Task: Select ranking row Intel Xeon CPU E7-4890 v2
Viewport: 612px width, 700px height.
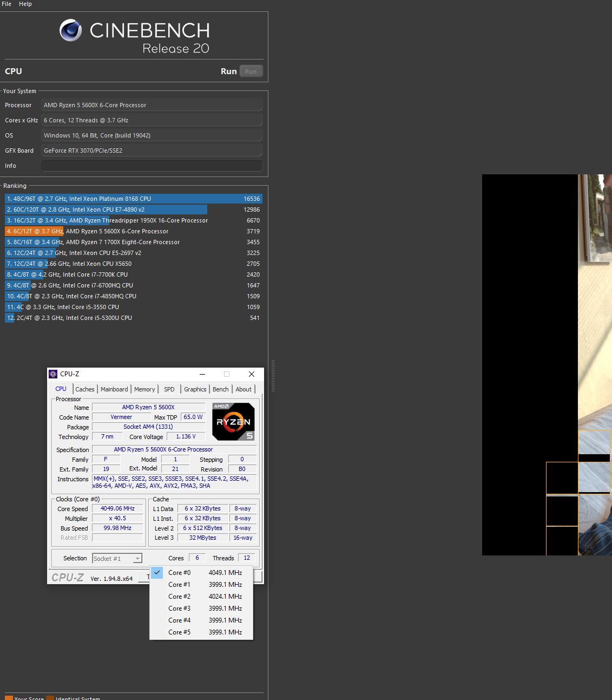Action: click(134, 210)
